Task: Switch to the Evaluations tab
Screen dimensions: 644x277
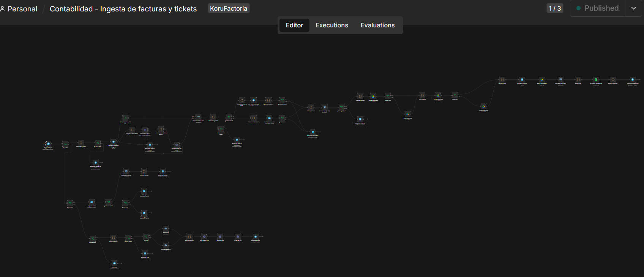Action: (x=377, y=25)
